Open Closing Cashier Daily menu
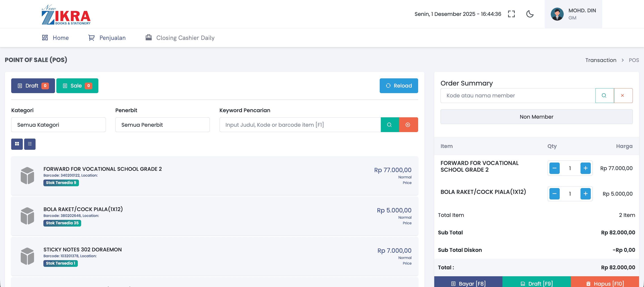The image size is (644, 287). (180, 38)
